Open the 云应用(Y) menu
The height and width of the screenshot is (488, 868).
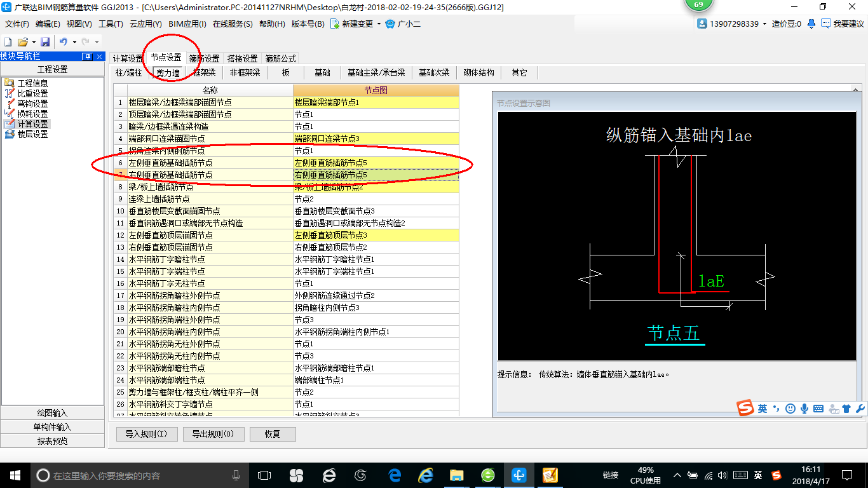[x=146, y=24]
